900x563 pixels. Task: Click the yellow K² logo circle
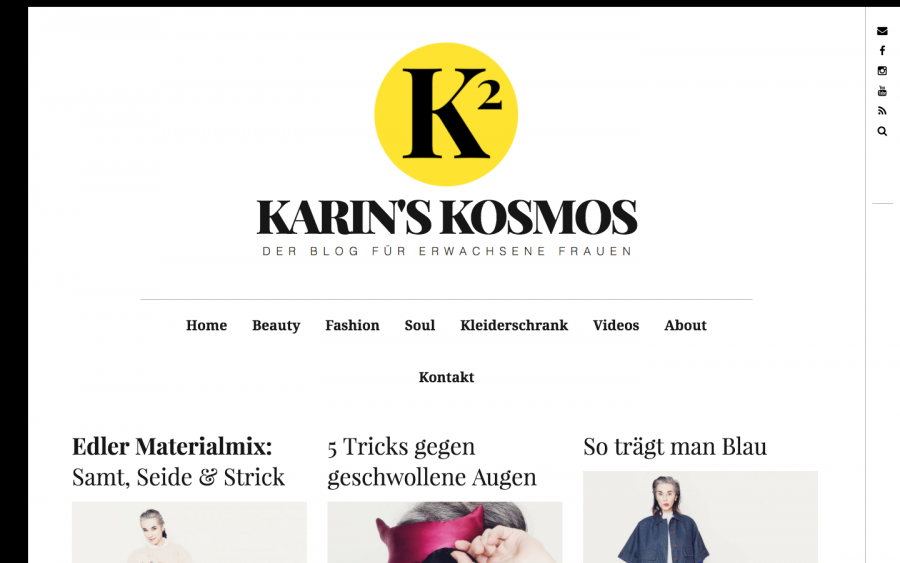click(446, 114)
